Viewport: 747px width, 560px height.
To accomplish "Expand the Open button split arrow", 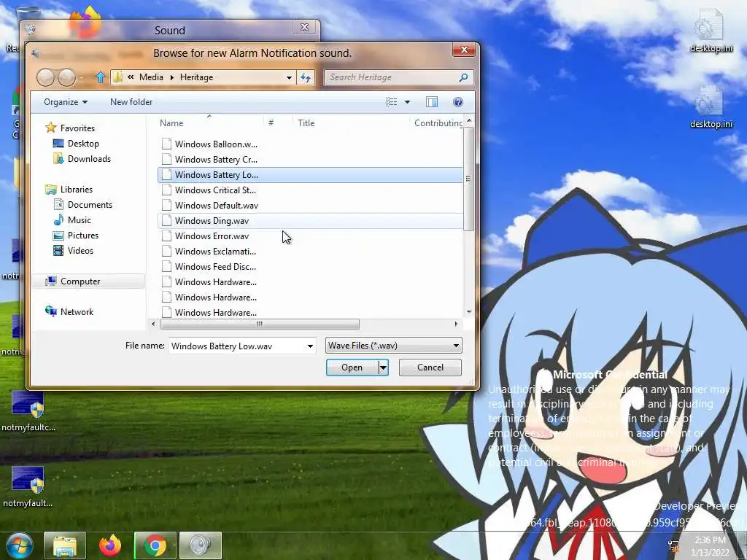I will pyautogui.click(x=383, y=367).
